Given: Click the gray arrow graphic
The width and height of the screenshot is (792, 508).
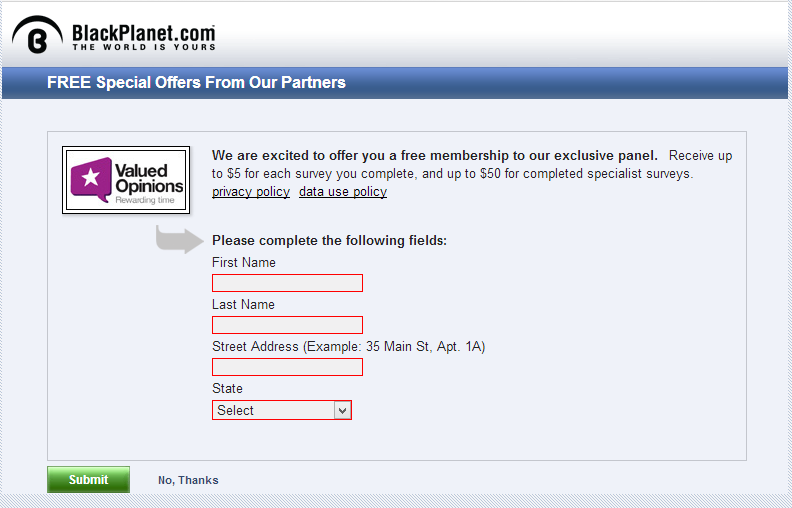Looking at the screenshot, I should coord(180,239).
